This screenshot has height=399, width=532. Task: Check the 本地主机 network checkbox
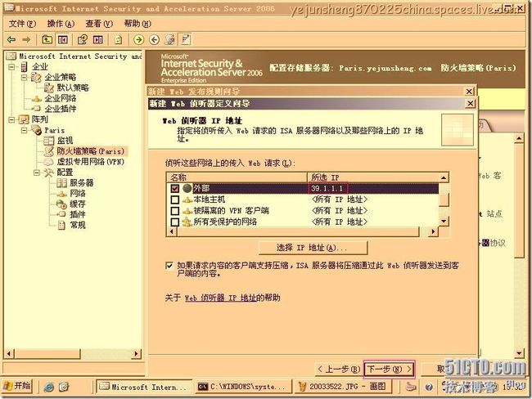pos(175,199)
